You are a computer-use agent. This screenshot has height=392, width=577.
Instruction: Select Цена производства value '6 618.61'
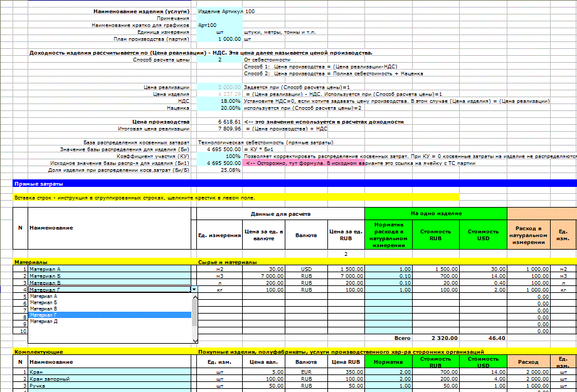(220, 122)
